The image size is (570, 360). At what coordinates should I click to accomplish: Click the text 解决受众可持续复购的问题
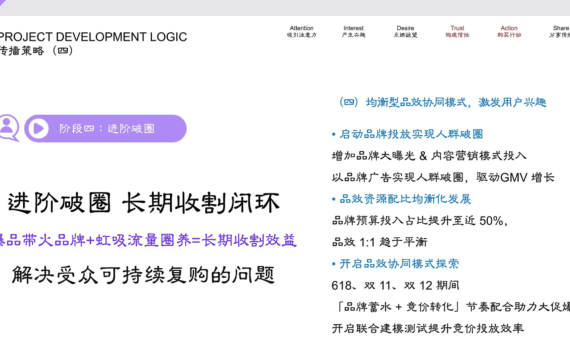click(143, 275)
